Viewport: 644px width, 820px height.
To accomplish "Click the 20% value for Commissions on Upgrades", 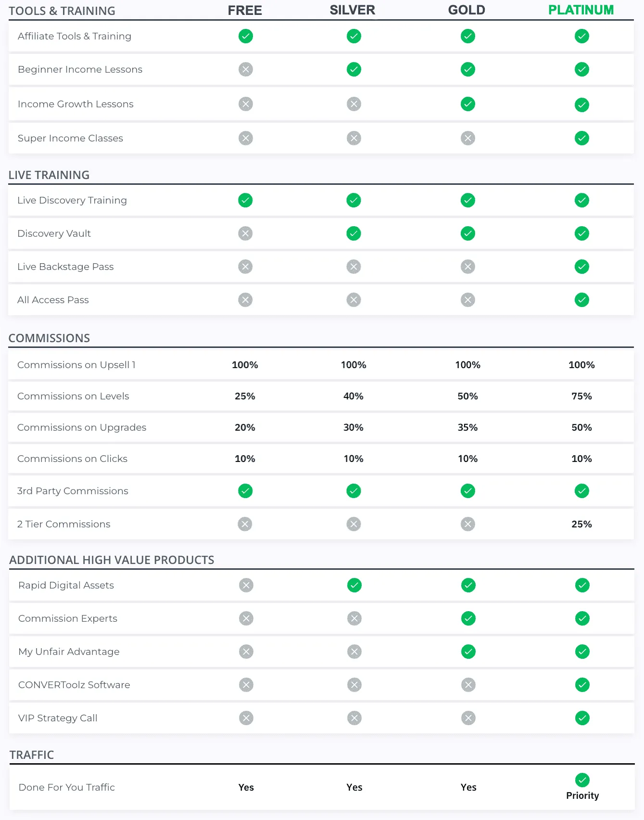I will 245,427.
